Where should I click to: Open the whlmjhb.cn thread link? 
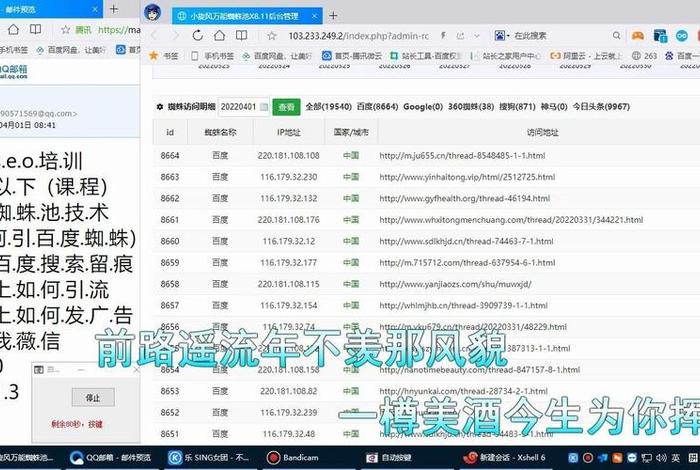coord(463,306)
